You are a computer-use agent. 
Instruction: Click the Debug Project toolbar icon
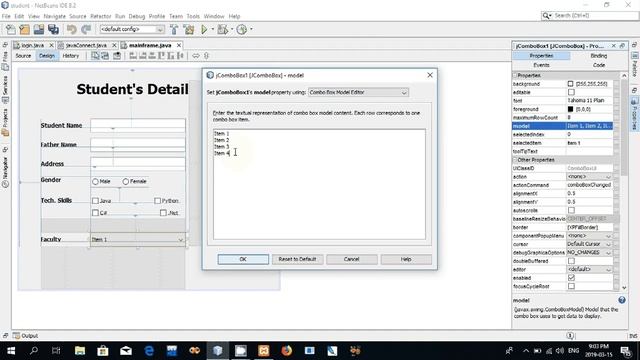click(x=222, y=29)
